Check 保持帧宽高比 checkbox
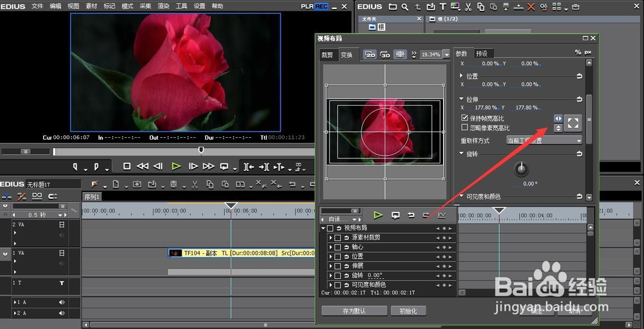 [464, 118]
